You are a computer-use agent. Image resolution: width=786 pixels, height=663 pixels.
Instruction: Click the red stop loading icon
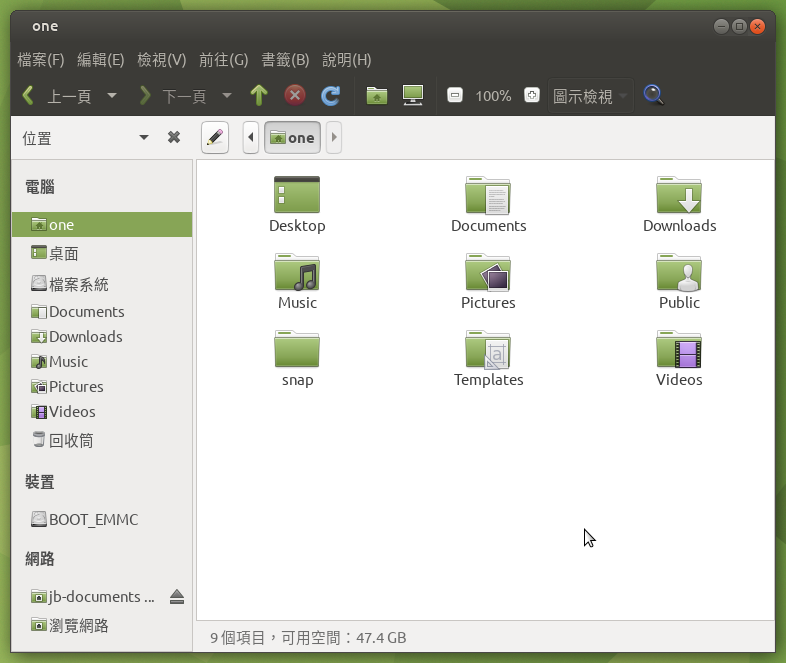click(x=295, y=95)
